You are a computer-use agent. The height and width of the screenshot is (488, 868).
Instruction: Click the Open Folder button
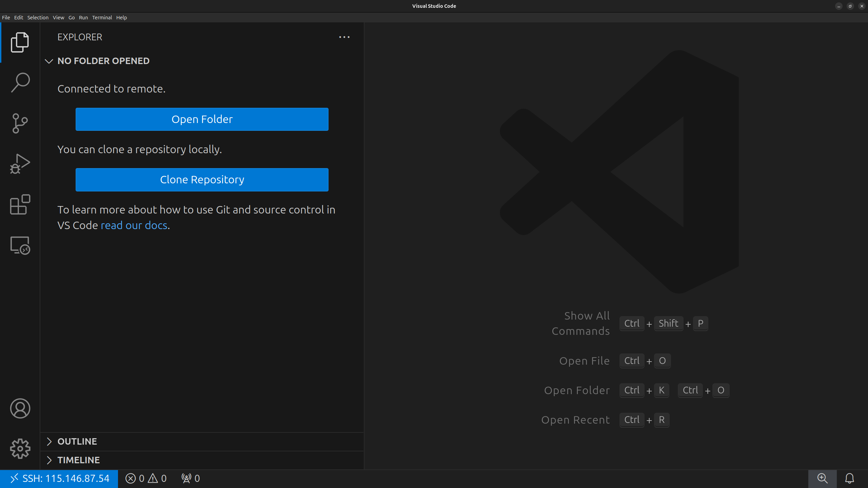tap(202, 119)
